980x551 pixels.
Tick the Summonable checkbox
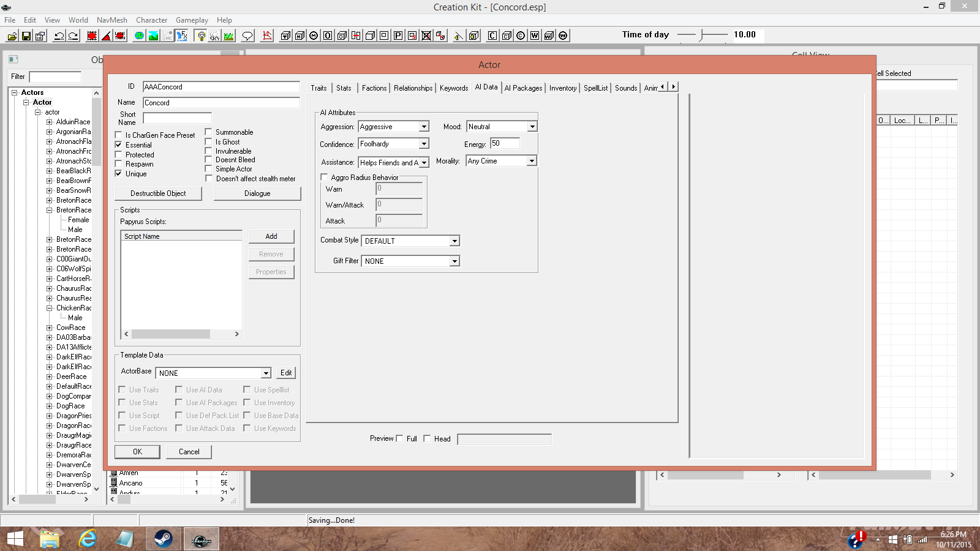[209, 132]
